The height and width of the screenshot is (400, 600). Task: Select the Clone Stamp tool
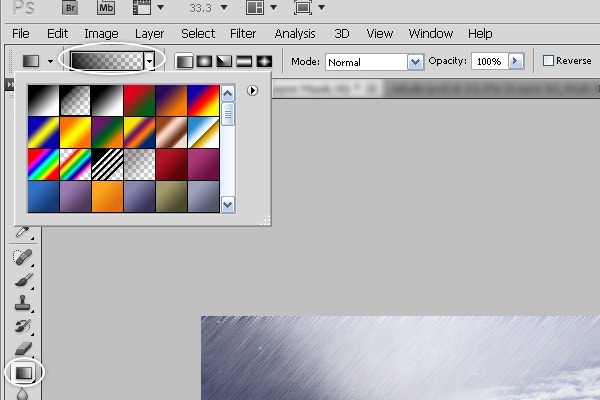(x=24, y=303)
